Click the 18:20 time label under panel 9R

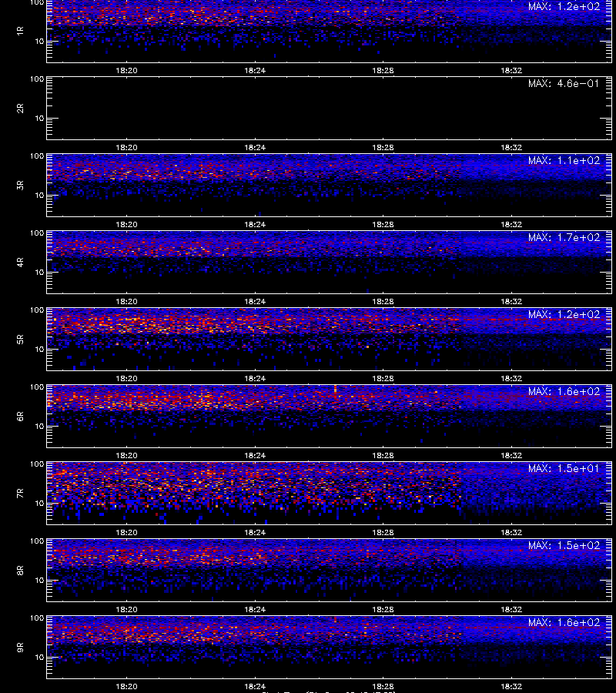coord(126,686)
